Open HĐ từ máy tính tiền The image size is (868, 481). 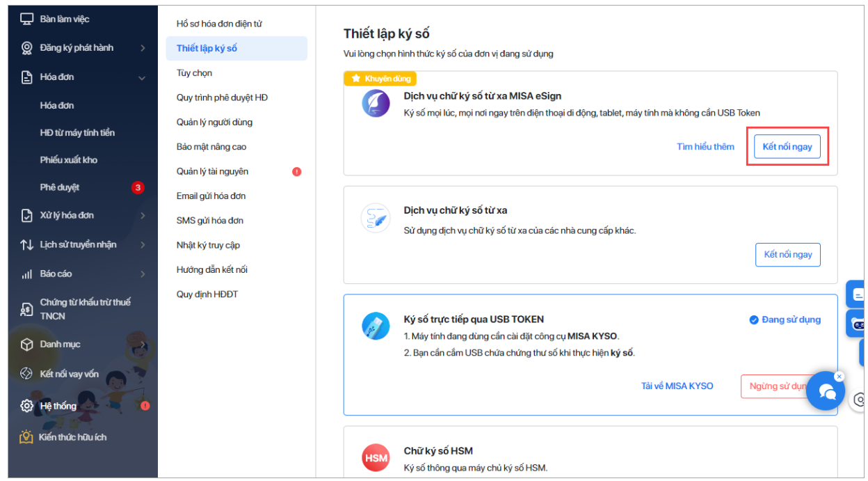77,133
